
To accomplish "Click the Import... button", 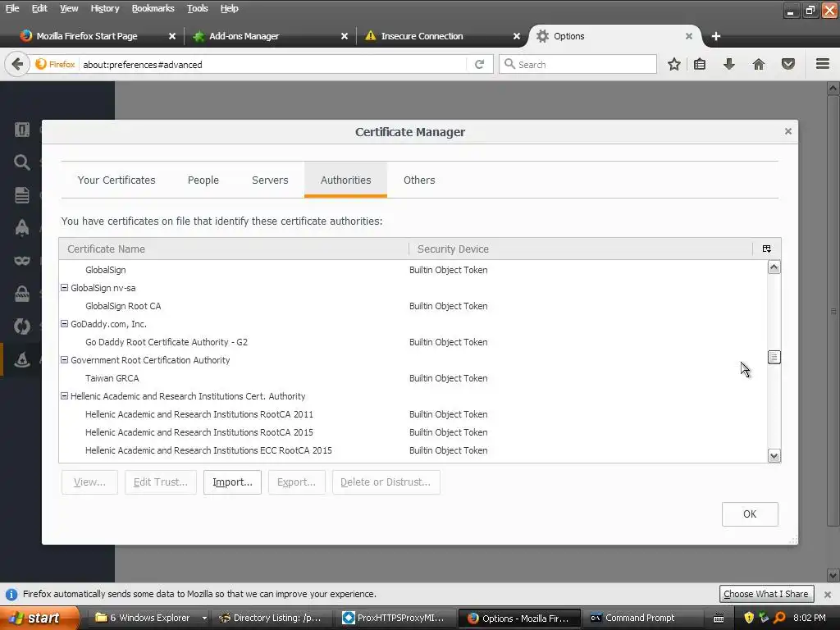I will 232,482.
